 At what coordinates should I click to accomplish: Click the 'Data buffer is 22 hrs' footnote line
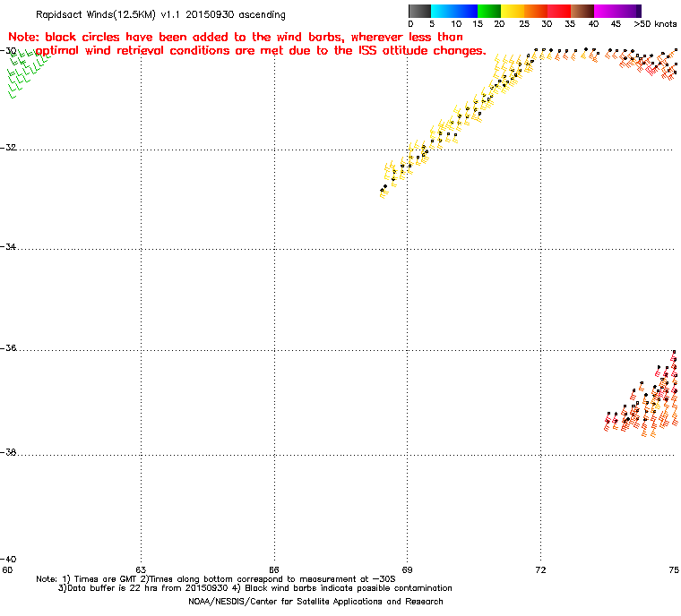click(255, 588)
